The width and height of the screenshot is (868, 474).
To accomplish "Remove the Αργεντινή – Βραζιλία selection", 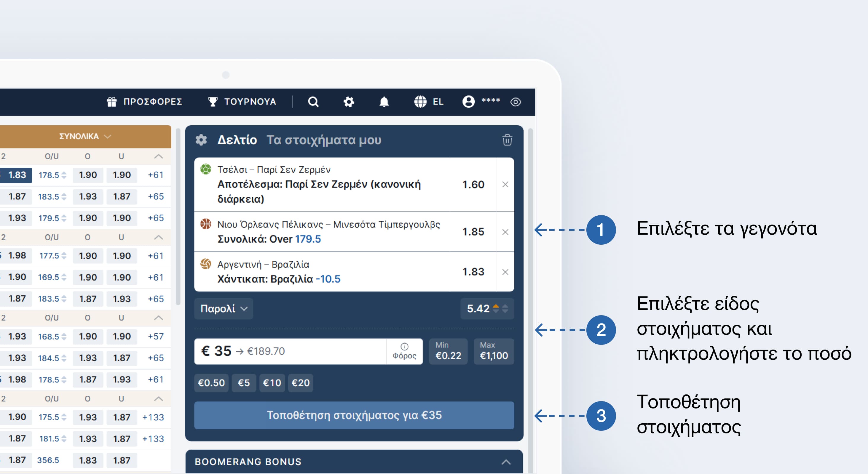I will [x=505, y=272].
